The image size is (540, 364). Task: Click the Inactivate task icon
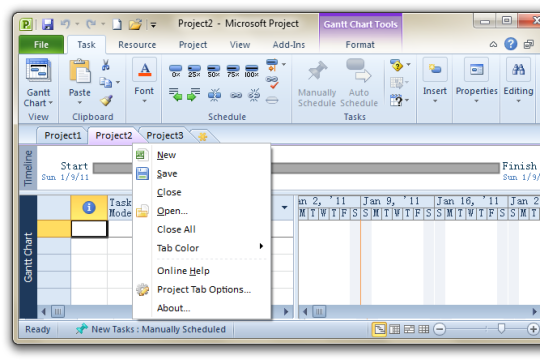pos(272,100)
